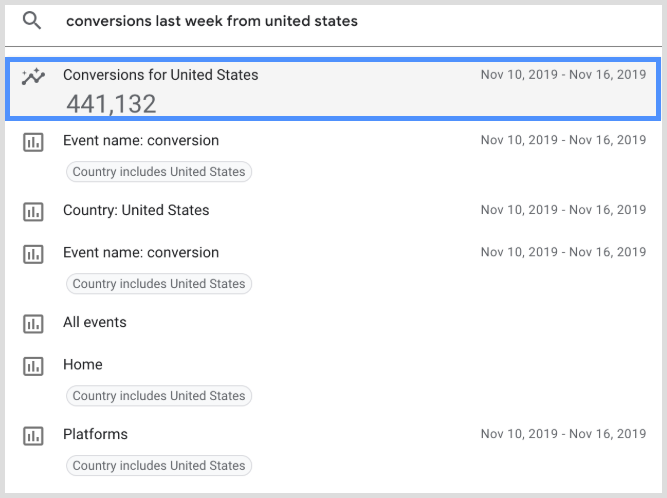Open the Home suggestion
This screenshot has height=498, width=667.
coord(83,365)
